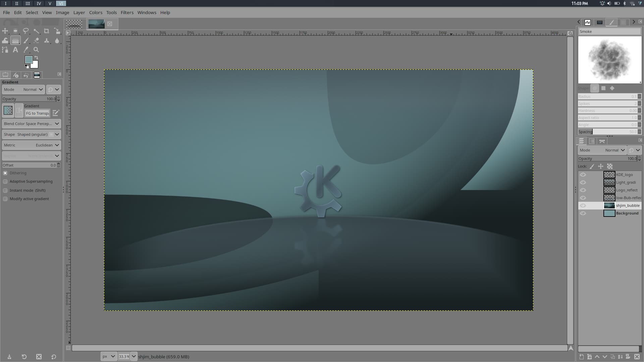Select the Ellipse Select tool
644x362 pixels.
coord(15,31)
